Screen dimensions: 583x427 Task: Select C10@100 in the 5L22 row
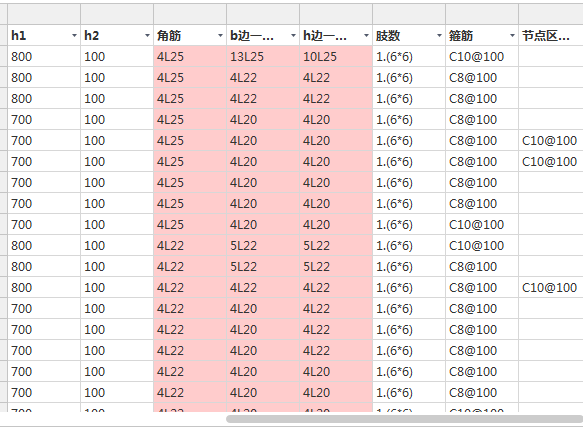click(x=482, y=245)
